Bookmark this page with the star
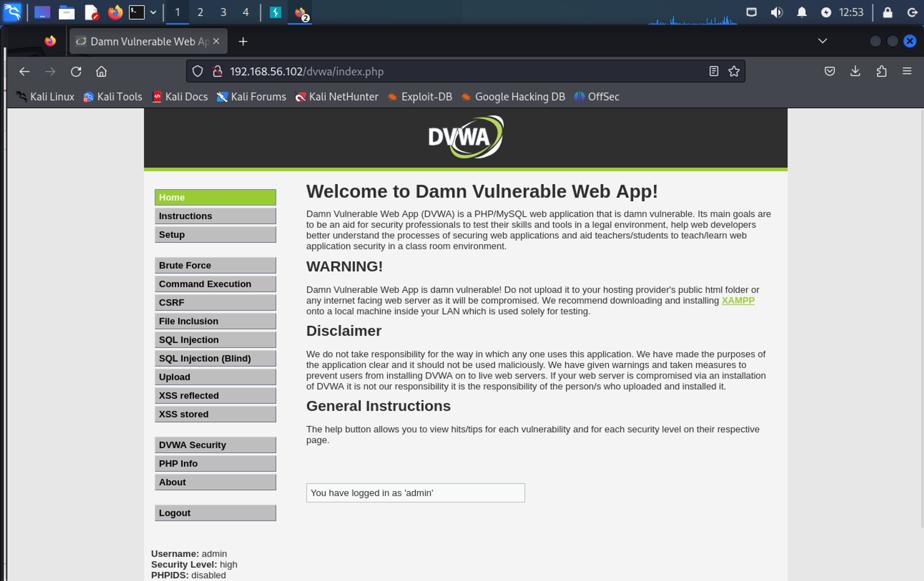Viewport: 924px width, 581px height. [734, 71]
